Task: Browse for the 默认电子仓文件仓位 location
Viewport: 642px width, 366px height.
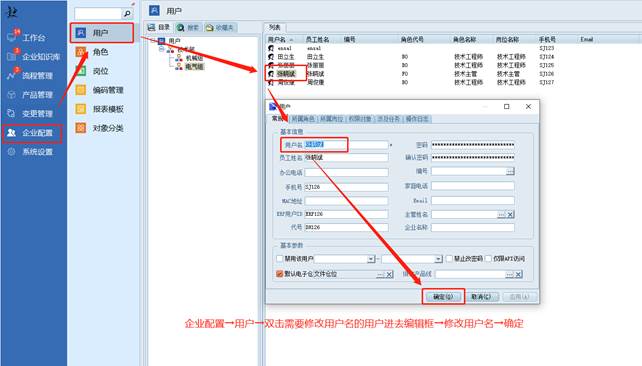Action: tap(380, 274)
